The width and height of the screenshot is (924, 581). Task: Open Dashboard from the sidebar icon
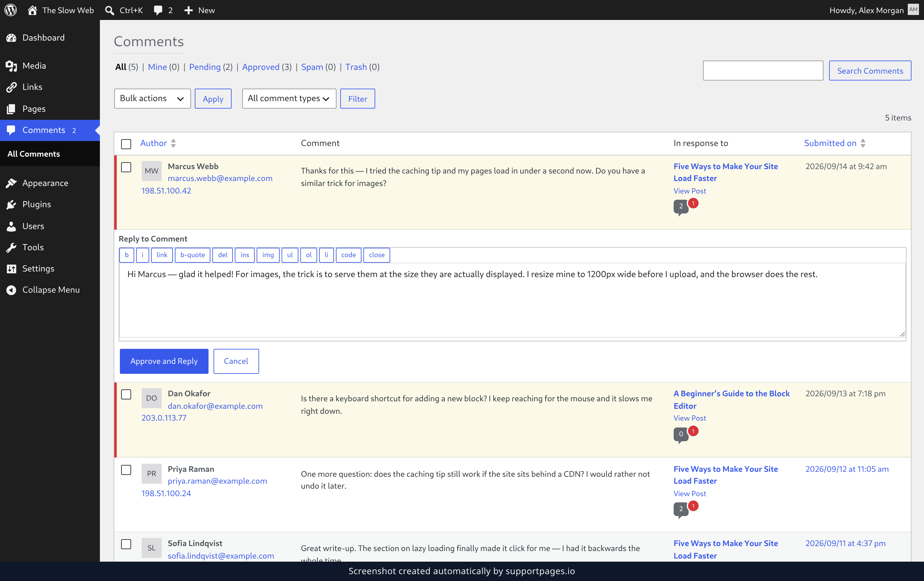tap(12, 37)
